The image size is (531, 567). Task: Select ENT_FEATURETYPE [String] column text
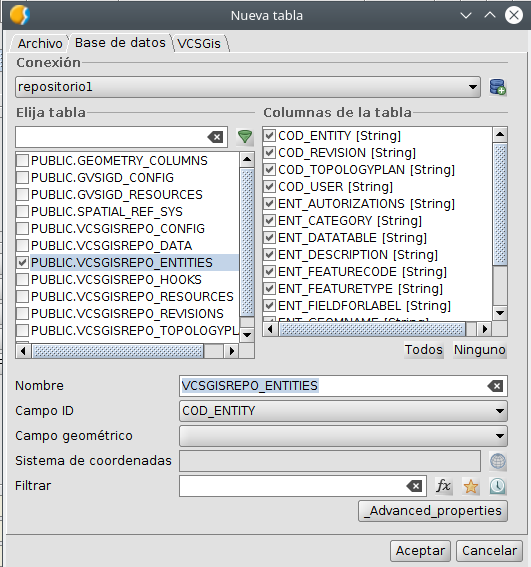[x=361, y=289]
